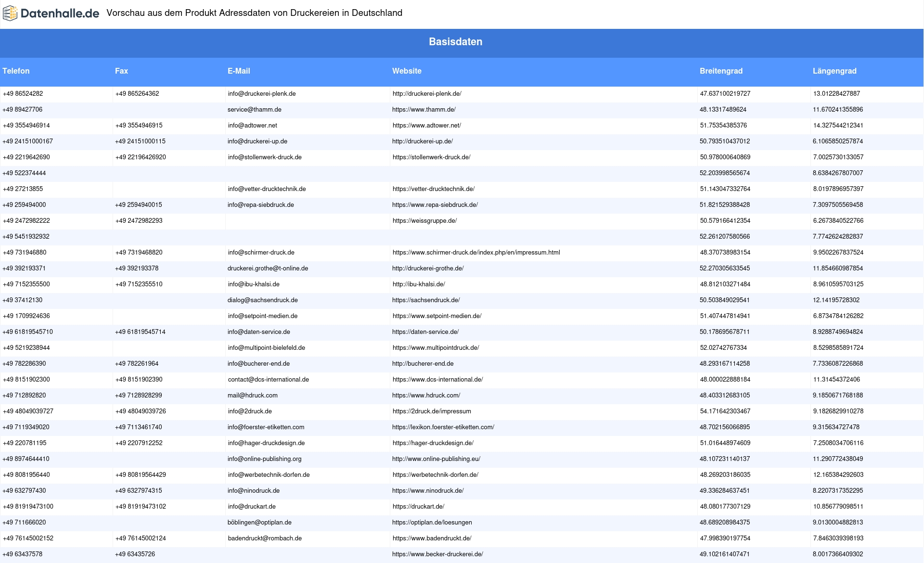Screen dimensions: 924x563
Task: Click the Fax column header
Action: point(121,71)
